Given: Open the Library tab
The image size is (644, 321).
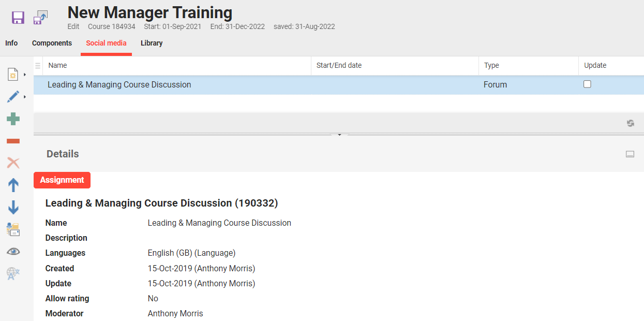Looking at the screenshot, I should coord(151,43).
